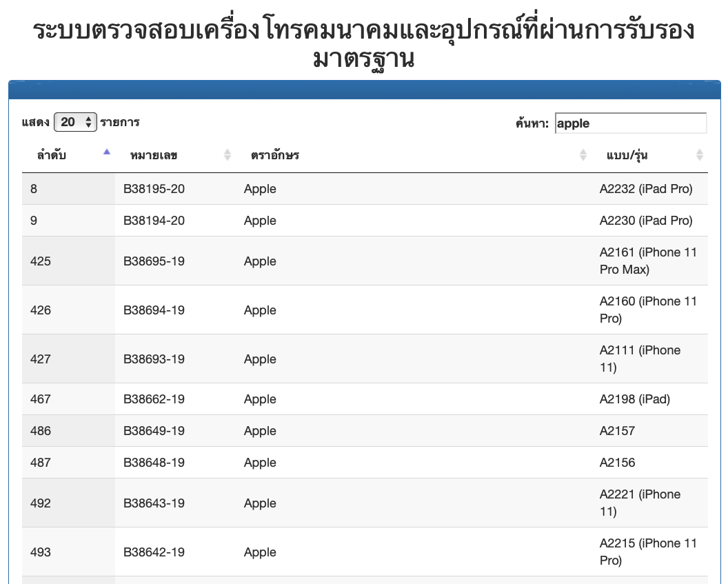The image size is (728, 584).
Task: Click the ค้นหา search field
Action: click(x=630, y=123)
